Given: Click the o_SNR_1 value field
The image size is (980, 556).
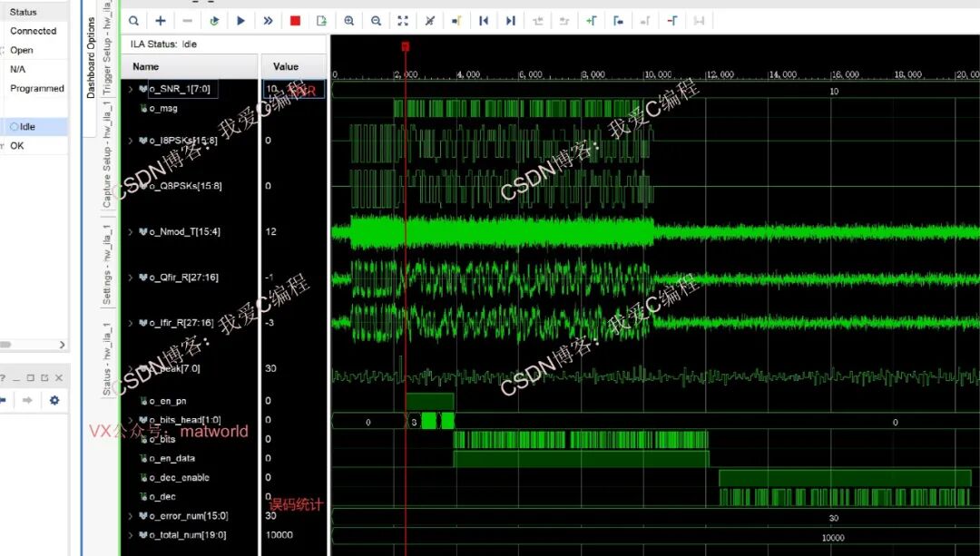Looking at the screenshot, I should 293,89.
